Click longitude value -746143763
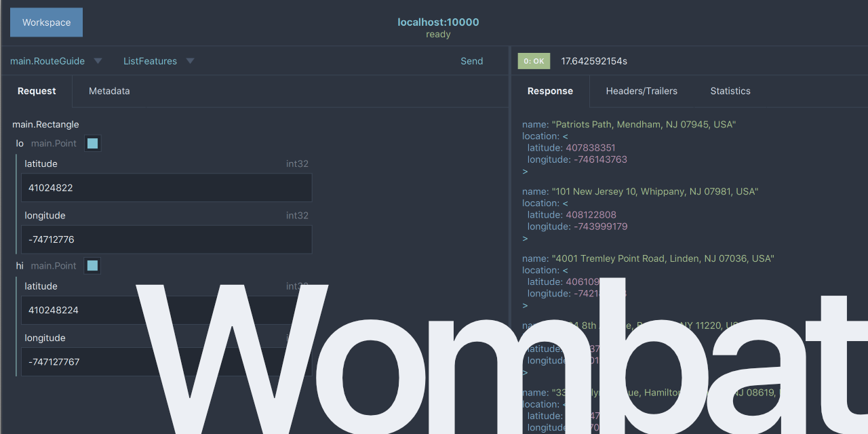 [x=601, y=160]
